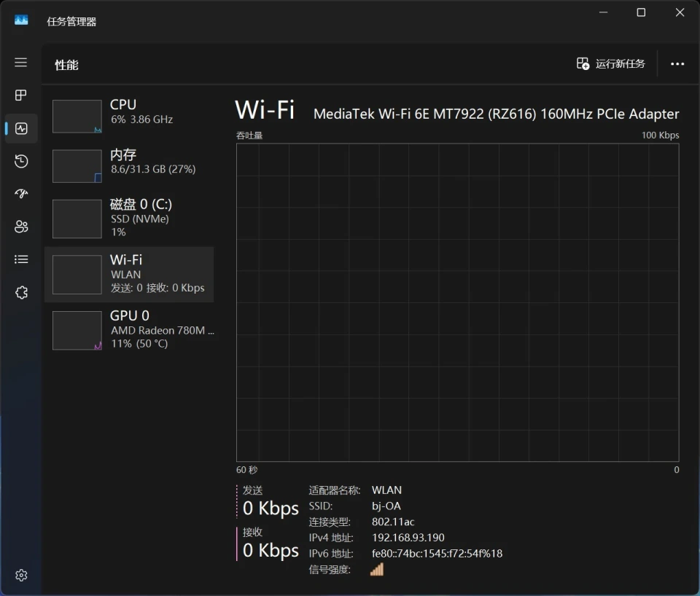This screenshot has height=596, width=700.
Task: Open Task Manager settings gear
Action: coord(21,575)
